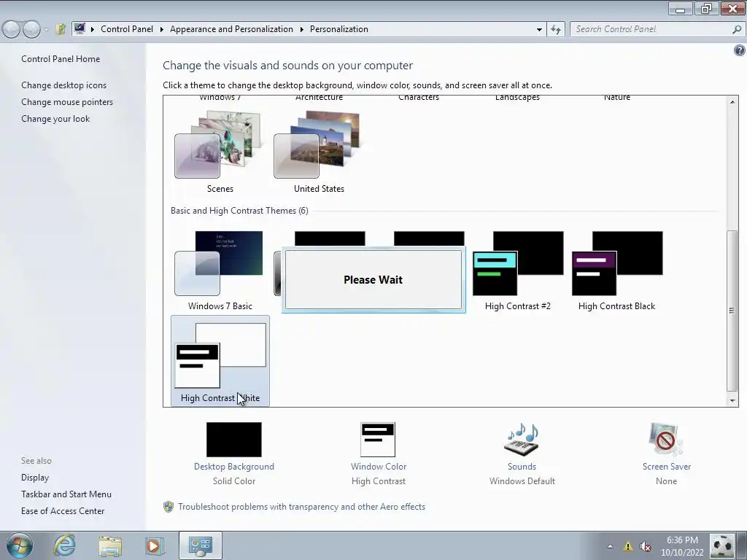Click Appearance and Personalization breadcrumb
Viewport: 747px width, 560px height.
[x=231, y=29]
